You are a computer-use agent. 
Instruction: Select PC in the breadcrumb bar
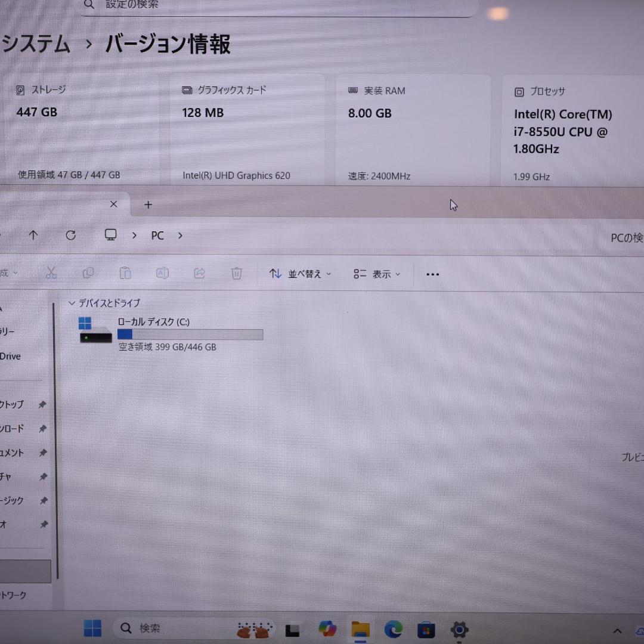(157, 235)
